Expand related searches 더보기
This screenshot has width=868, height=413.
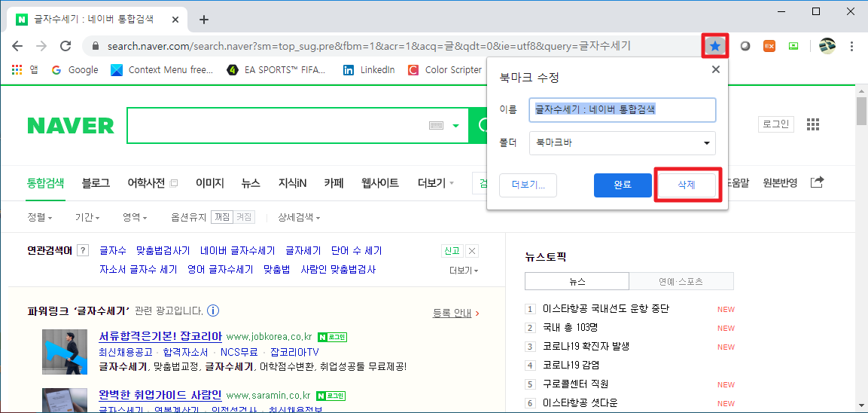tap(464, 271)
